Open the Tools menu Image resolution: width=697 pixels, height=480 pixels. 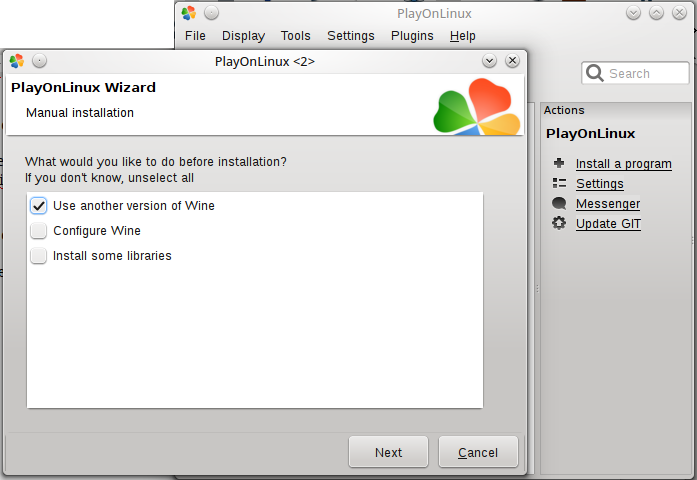click(296, 36)
